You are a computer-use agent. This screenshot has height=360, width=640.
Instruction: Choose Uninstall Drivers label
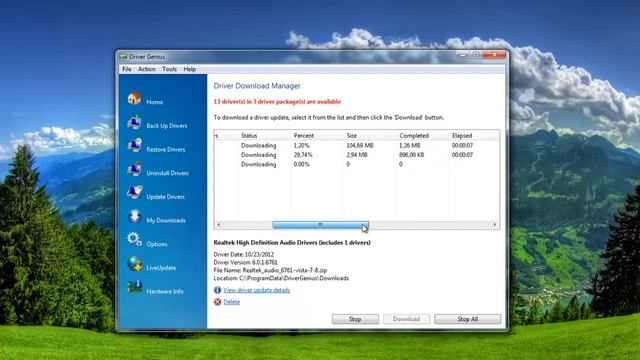167,173
